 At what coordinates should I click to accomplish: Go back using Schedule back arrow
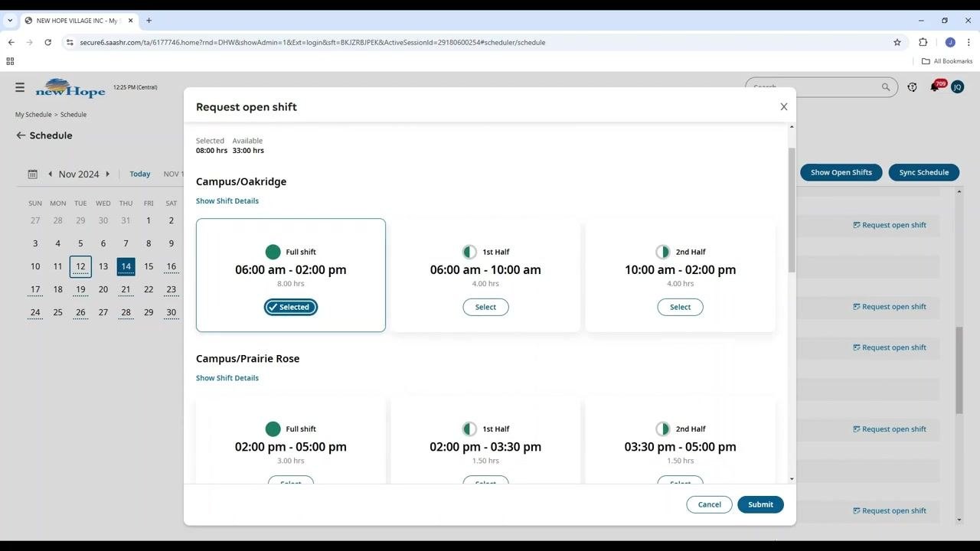pyautogui.click(x=21, y=135)
